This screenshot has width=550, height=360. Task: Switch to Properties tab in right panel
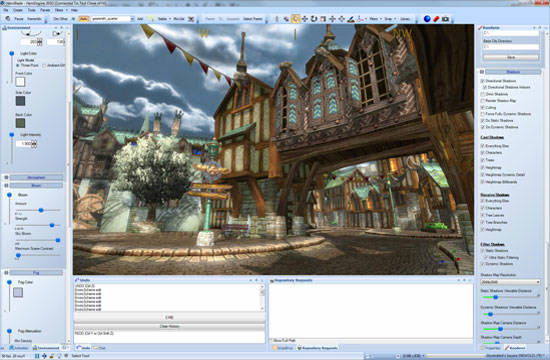click(x=491, y=348)
